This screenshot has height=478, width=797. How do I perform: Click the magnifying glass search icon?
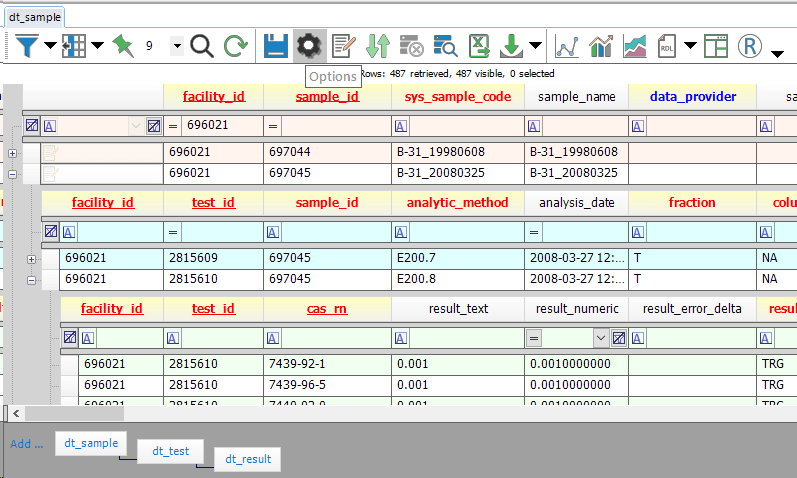(202, 46)
